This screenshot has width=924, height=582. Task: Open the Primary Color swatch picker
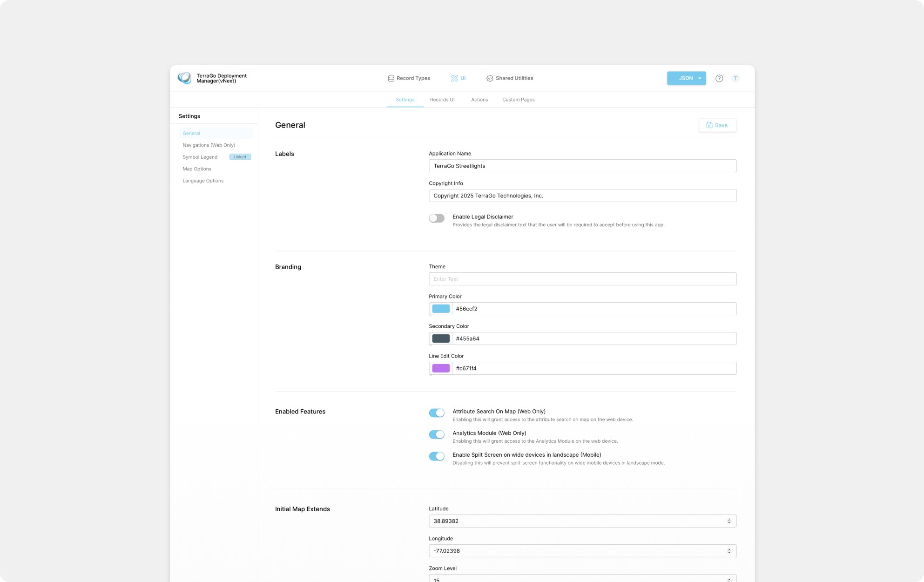point(441,309)
